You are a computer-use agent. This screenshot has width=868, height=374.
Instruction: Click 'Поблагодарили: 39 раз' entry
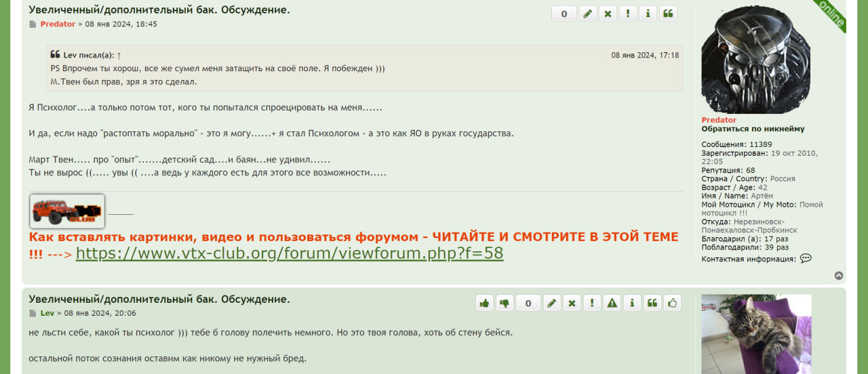pyautogui.click(x=745, y=247)
